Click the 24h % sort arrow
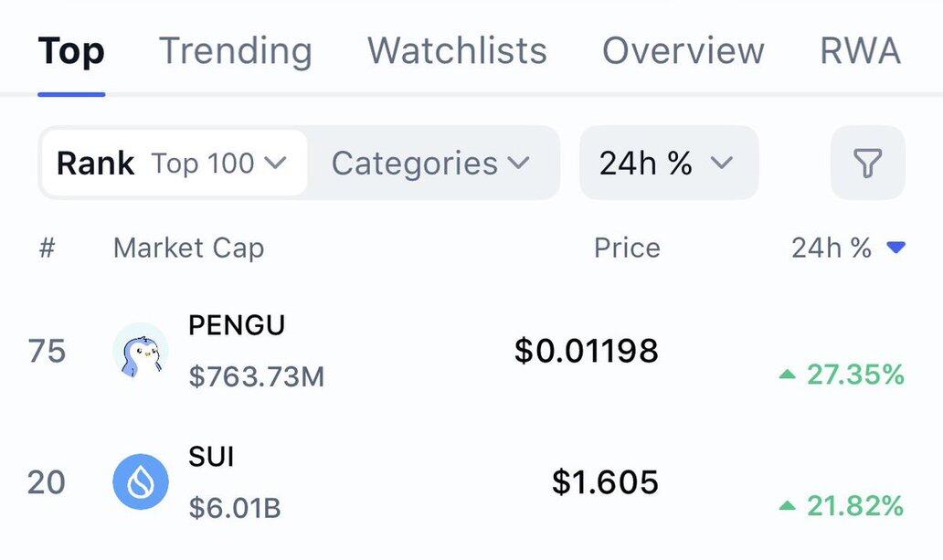Image resolution: width=943 pixels, height=560 pixels. pyautogui.click(x=896, y=248)
